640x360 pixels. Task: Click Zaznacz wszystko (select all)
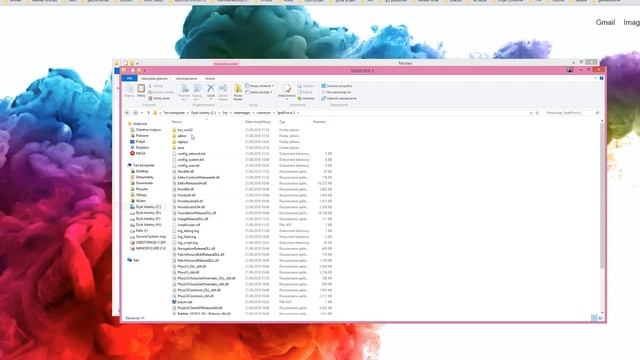point(336,86)
